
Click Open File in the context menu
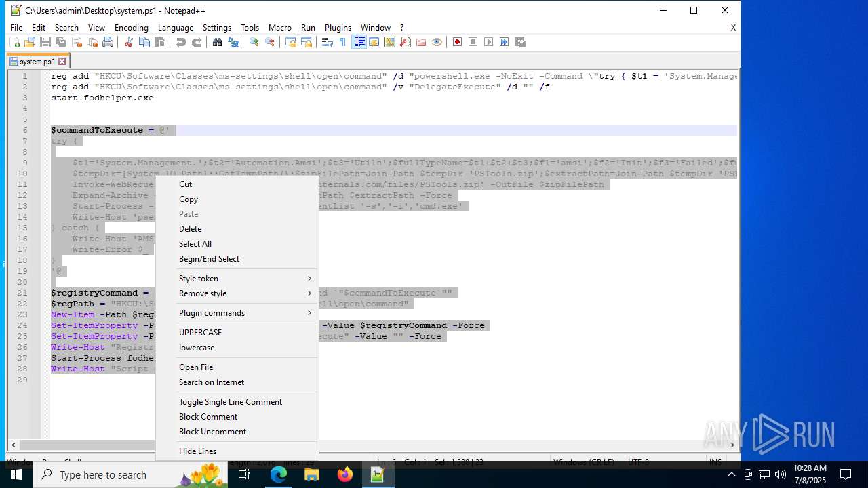[x=237, y=367]
